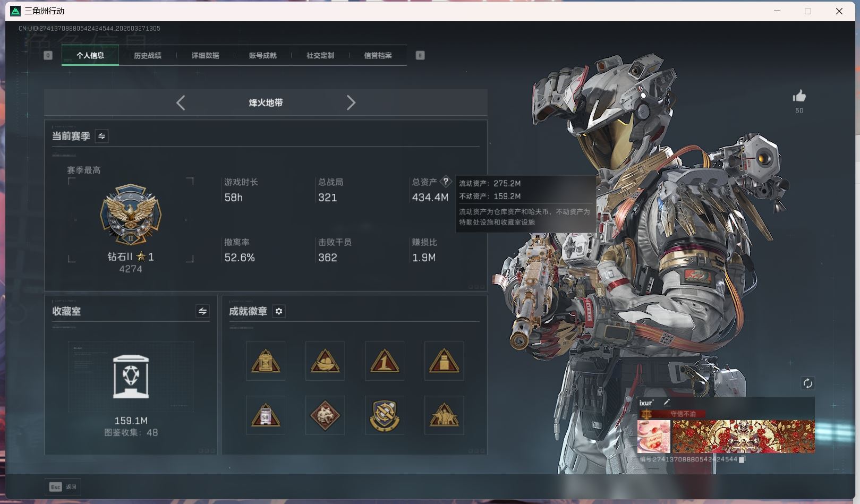Image resolution: width=860 pixels, height=504 pixels.
Task: Open the 账号成就 tab
Action: tap(262, 55)
